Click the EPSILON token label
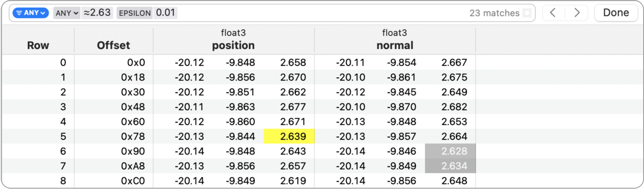 tap(134, 13)
